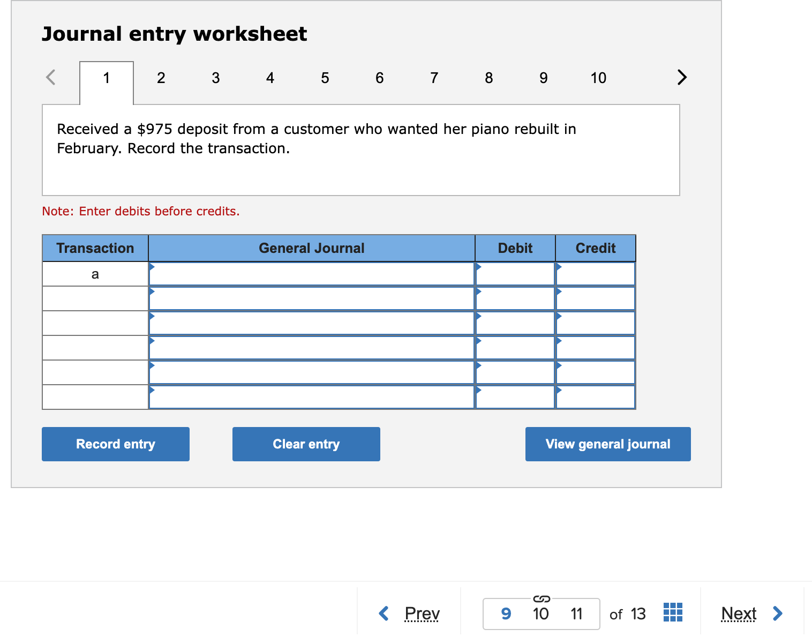Click the link/attempt chain icon above page 10
Image resolution: width=812 pixels, height=644 pixels.
pos(541,600)
